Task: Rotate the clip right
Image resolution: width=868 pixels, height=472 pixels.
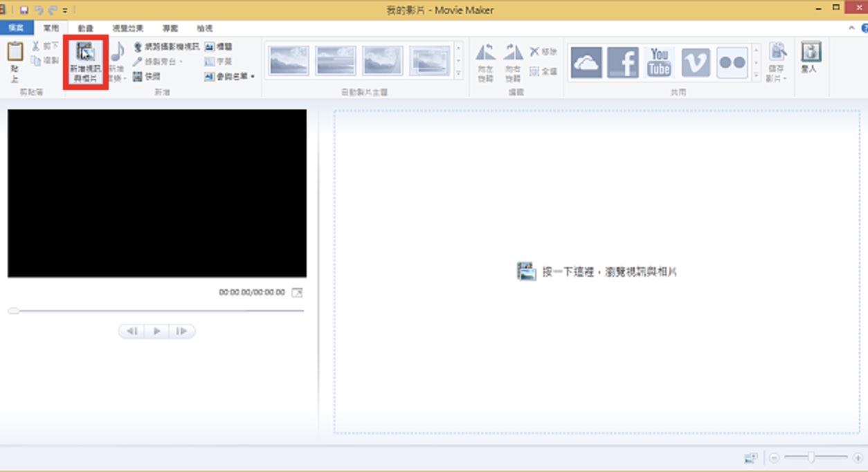Action: 513,62
